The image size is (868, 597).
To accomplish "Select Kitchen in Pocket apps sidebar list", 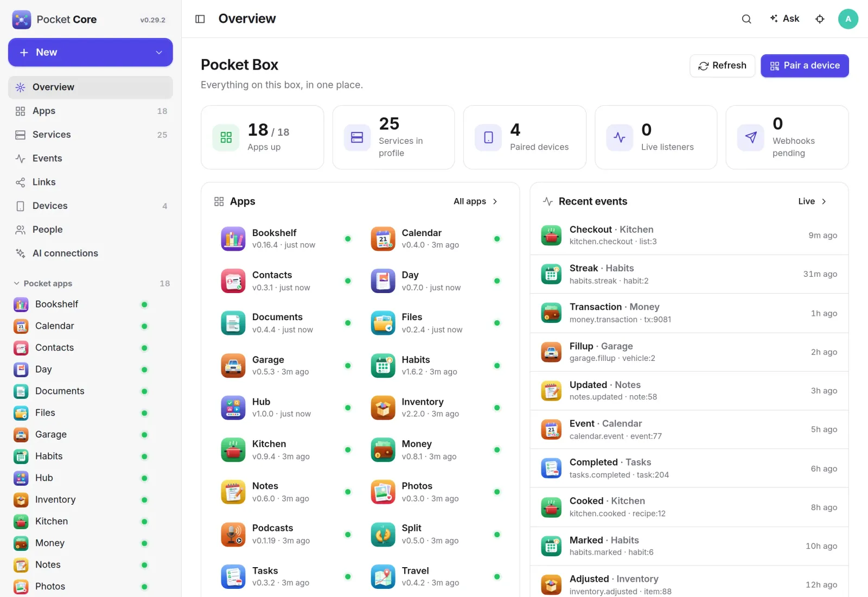I will (x=81, y=522).
